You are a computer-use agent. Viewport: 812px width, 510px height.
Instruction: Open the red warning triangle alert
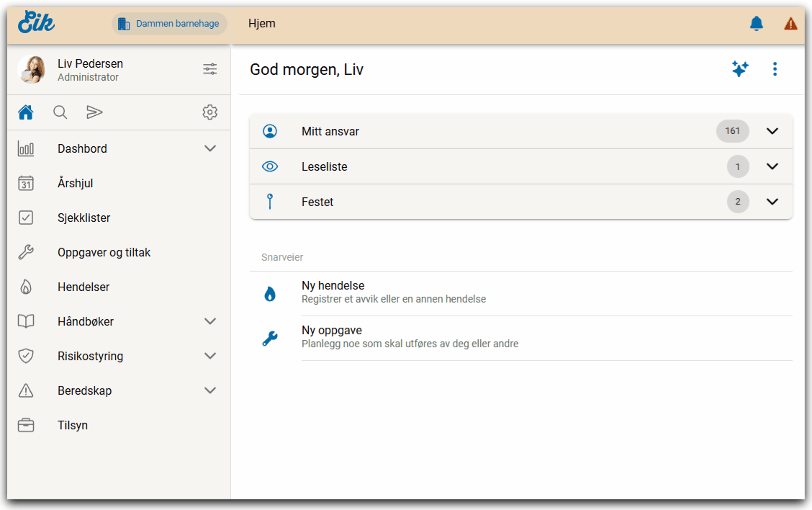coord(790,24)
